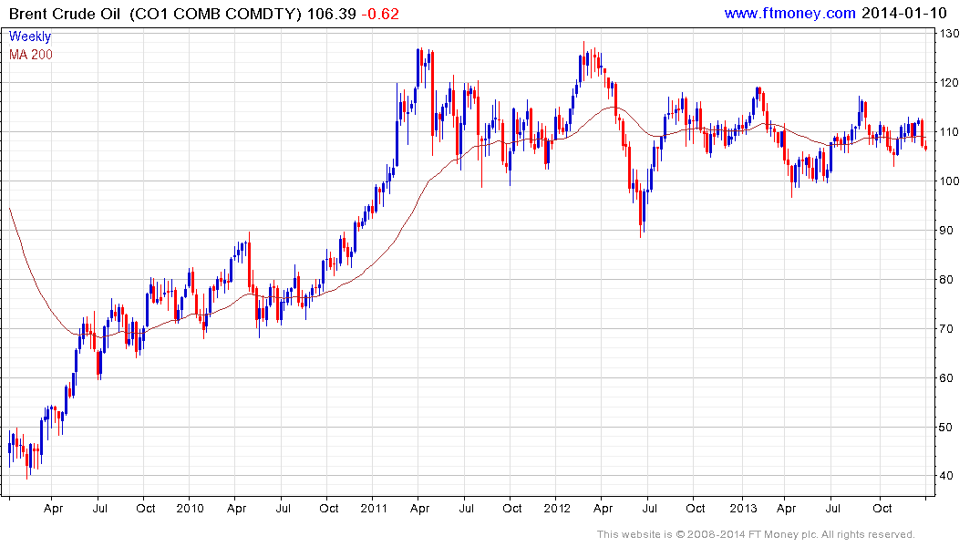The image size is (980, 547).
Task: Click the 100 price axis label
Action: (x=950, y=181)
